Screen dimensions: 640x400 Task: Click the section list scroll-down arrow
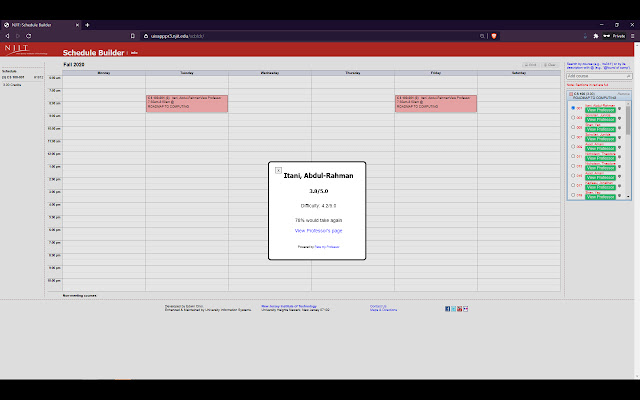pyautogui.click(x=628, y=197)
